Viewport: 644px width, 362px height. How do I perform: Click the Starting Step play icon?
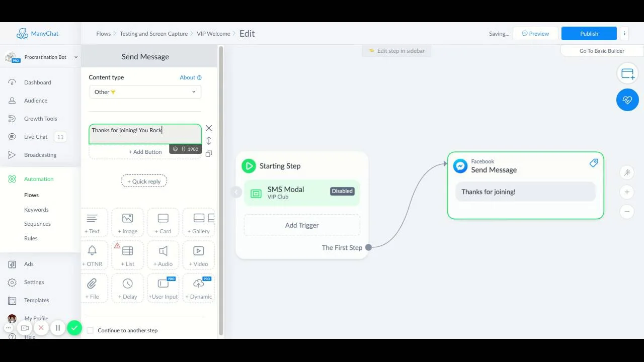click(x=249, y=166)
